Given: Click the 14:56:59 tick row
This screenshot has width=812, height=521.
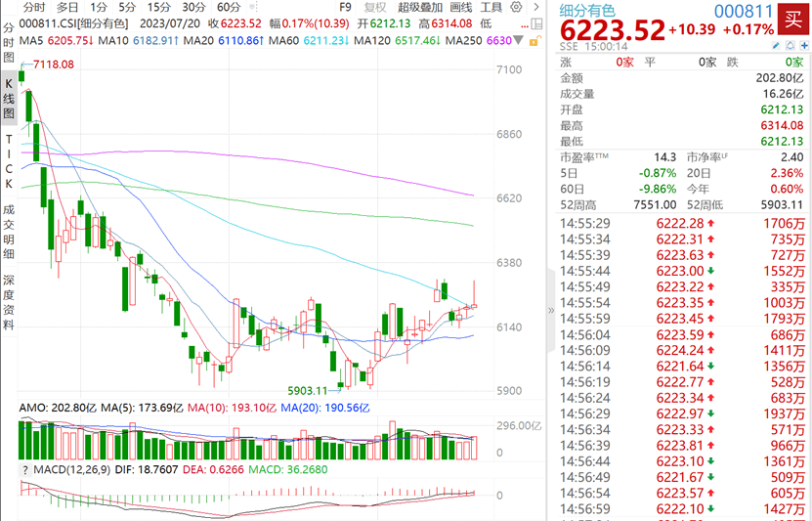Looking at the screenshot, I should pos(682,509).
